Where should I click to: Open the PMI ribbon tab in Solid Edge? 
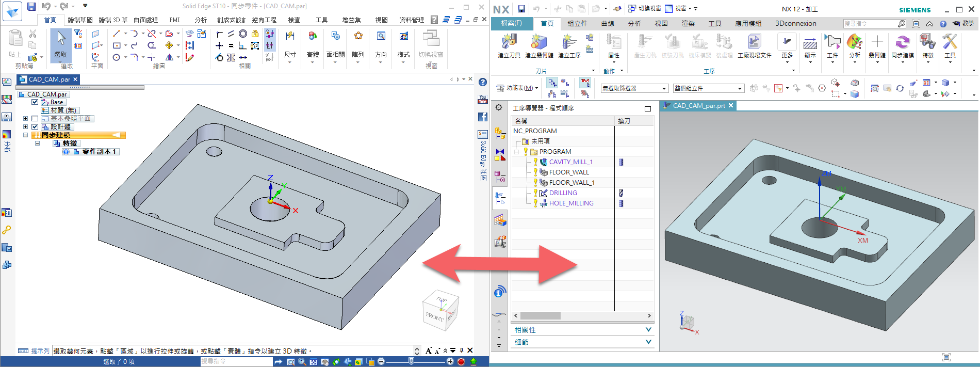pyautogui.click(x=175, y=20)
